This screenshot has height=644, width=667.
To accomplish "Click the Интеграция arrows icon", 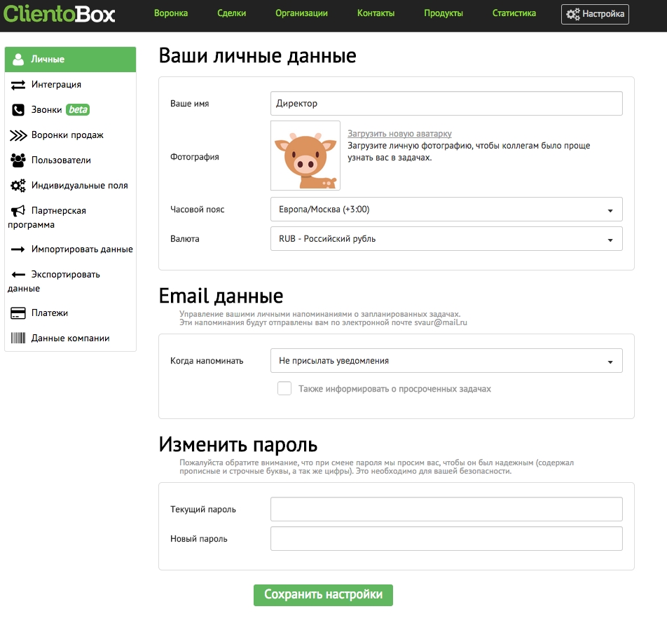I will point(18,85).
